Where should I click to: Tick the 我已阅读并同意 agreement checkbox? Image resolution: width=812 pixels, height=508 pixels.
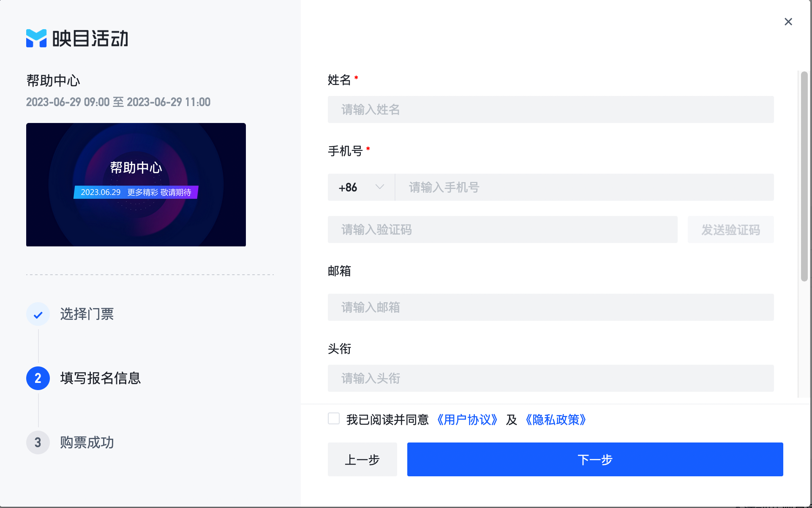click(x=334, y=419)
